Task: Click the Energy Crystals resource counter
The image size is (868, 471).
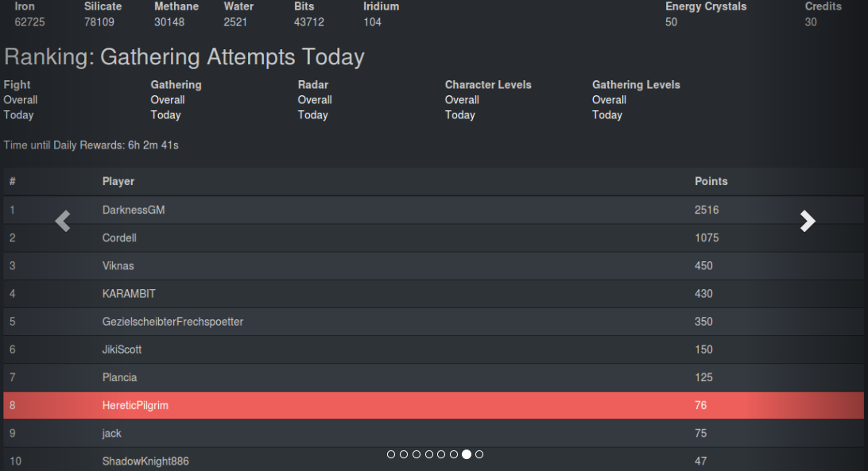Action: [x=706, y=14]
